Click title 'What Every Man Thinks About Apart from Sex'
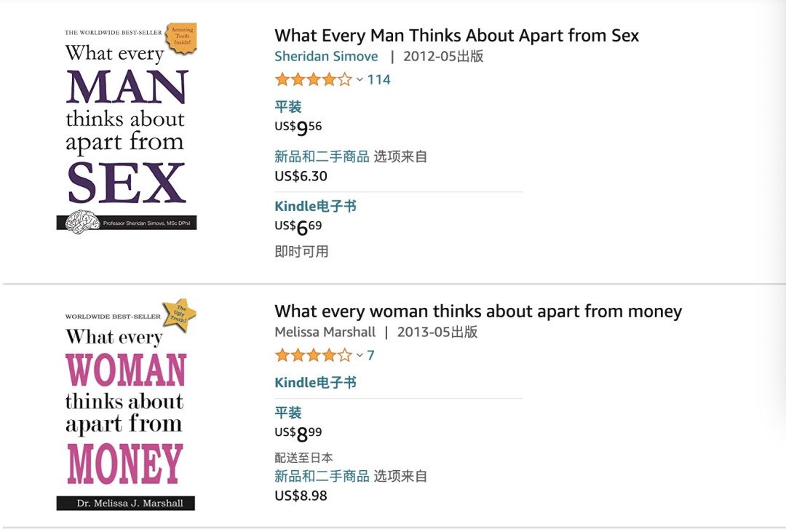The width and height of the screenshot is (786, 532). (456, 35)
